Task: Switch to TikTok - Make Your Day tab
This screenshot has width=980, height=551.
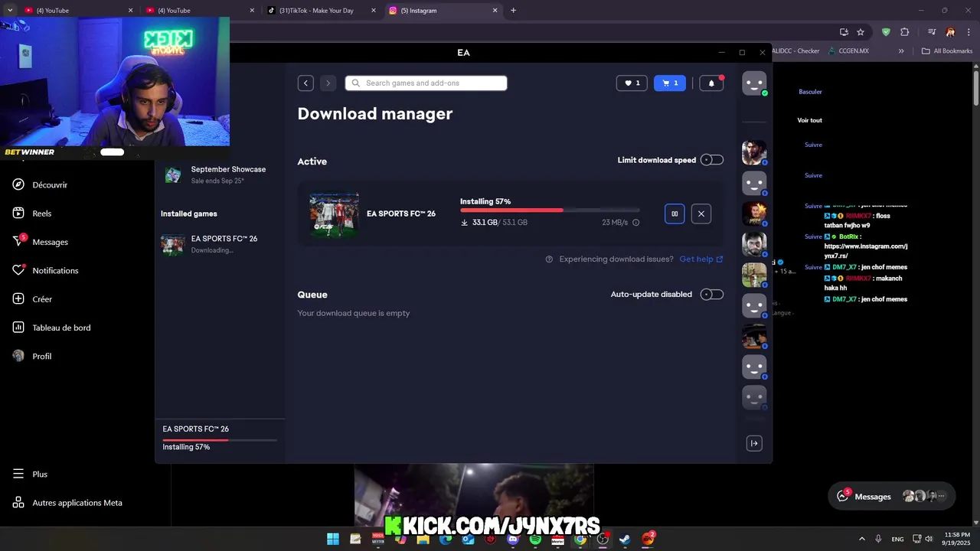Action: click(322, 11)
